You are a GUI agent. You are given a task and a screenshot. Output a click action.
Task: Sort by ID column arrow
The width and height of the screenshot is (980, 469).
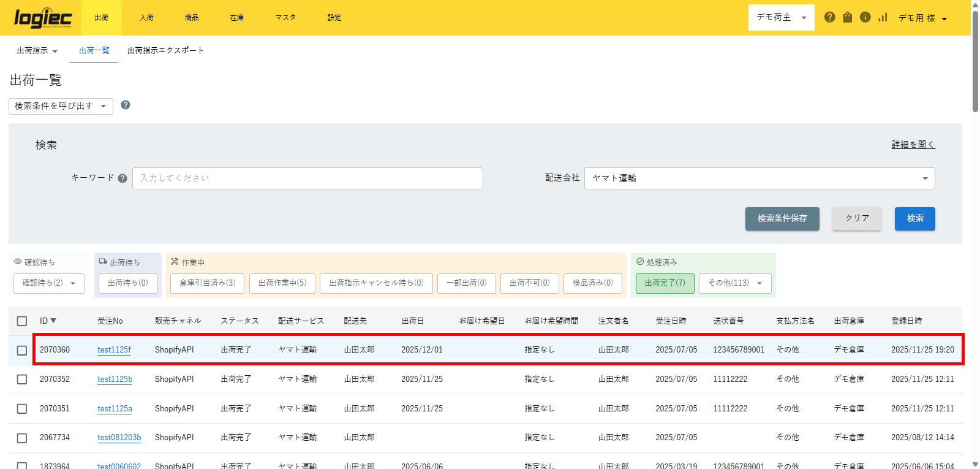click(x=53, y=321)
